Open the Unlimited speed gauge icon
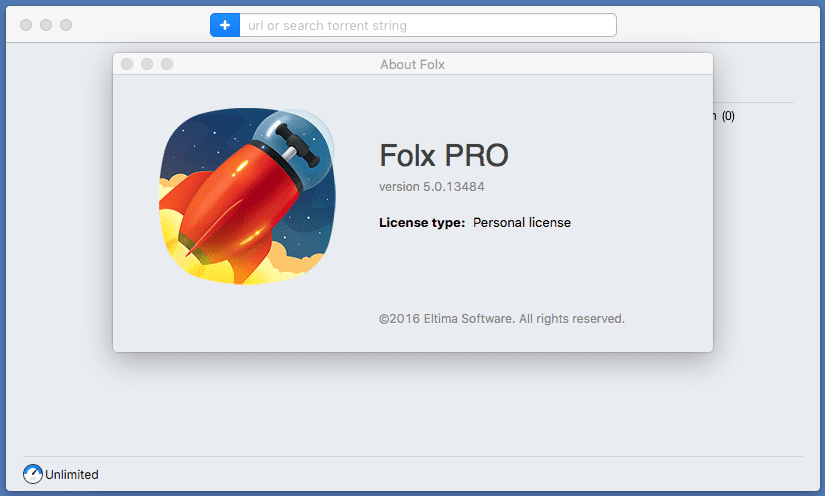 (x=33, y=474)
